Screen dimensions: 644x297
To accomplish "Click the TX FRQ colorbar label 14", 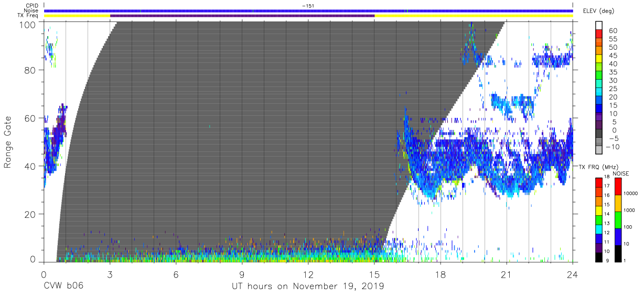I will tap(607, 214).
